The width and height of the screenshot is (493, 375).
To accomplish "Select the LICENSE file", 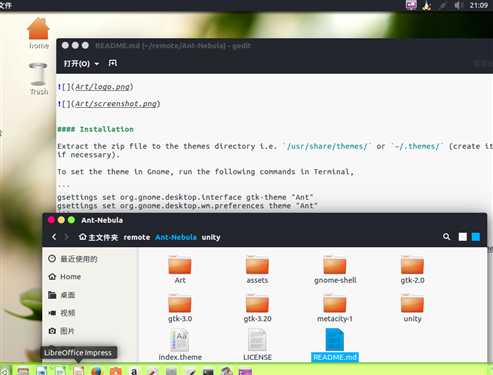I will coord(257,345).
